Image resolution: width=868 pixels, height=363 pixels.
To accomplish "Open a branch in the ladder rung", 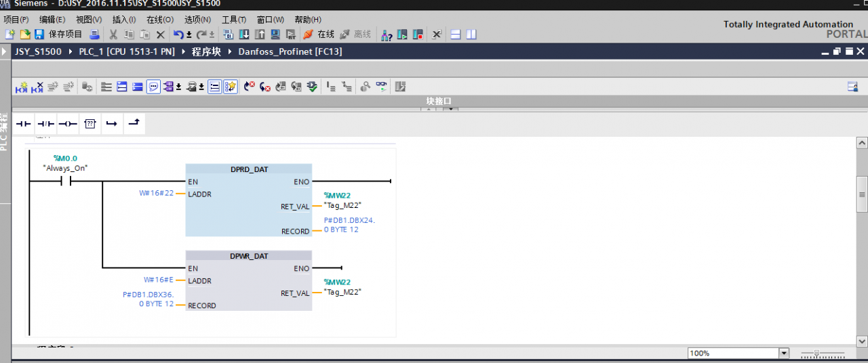I will tap(112, 124).
